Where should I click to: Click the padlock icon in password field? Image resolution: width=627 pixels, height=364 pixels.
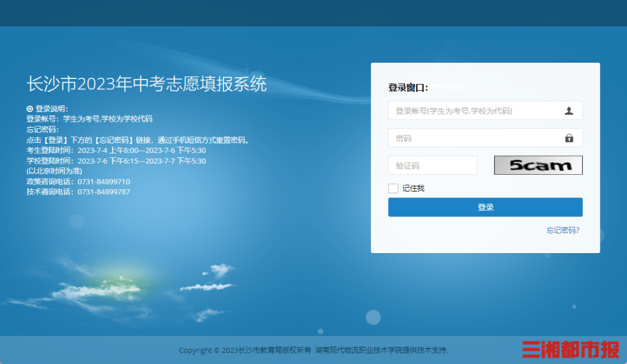coord(569,138)
